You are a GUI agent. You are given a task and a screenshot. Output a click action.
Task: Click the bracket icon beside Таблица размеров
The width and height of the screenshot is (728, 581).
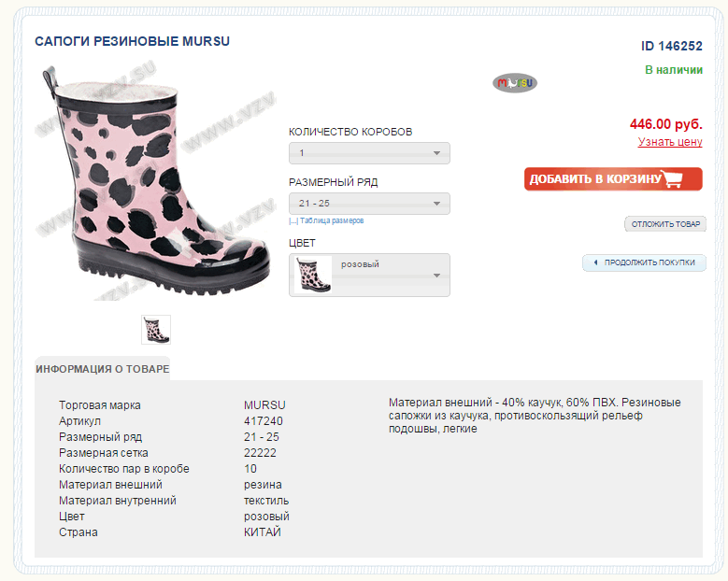pos(293,221)
